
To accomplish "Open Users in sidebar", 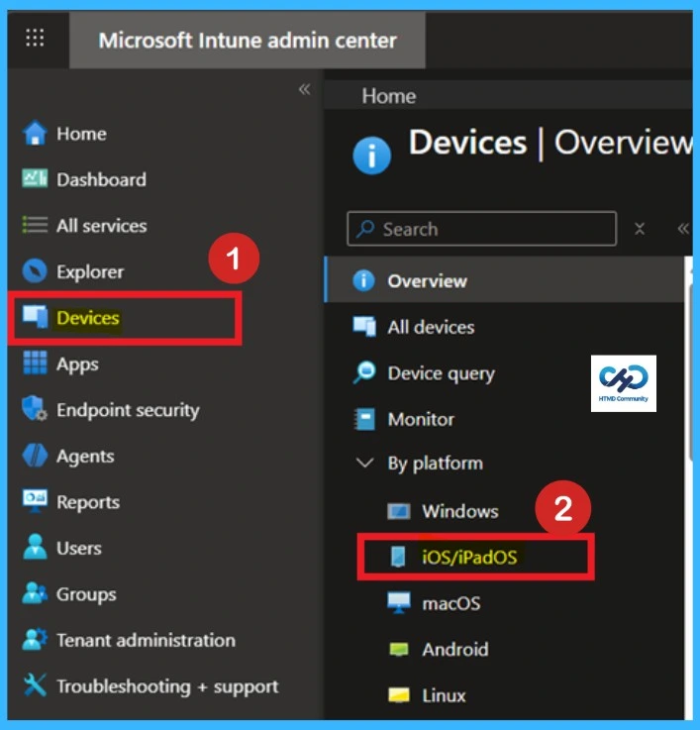I will point(78,548).
